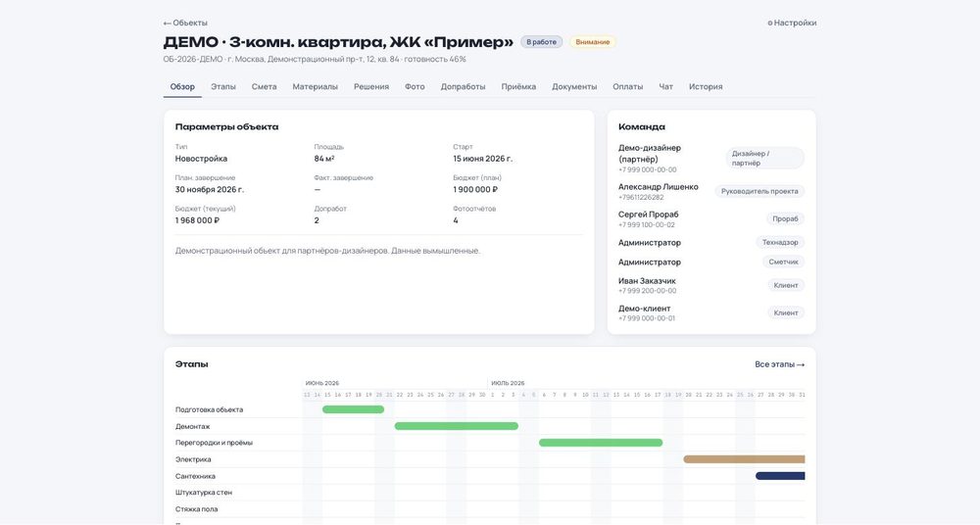Open Настройки settings link
The image size is (980, 525).
coord(792,23)
